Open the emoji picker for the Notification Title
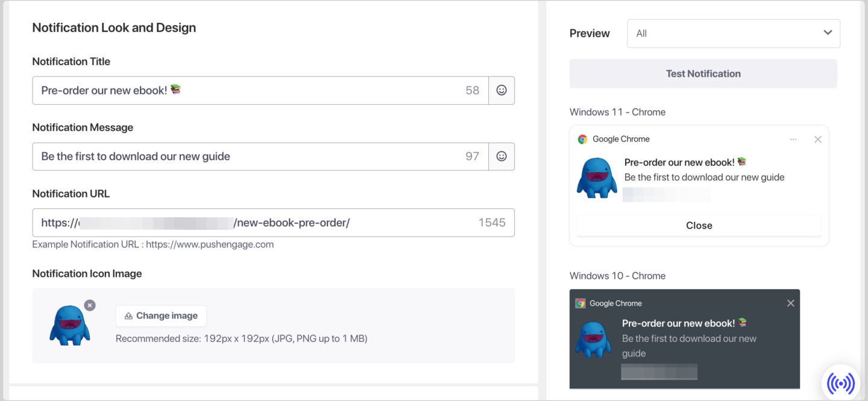Viewport: 868px width, 401px height. tap(501, 89)
